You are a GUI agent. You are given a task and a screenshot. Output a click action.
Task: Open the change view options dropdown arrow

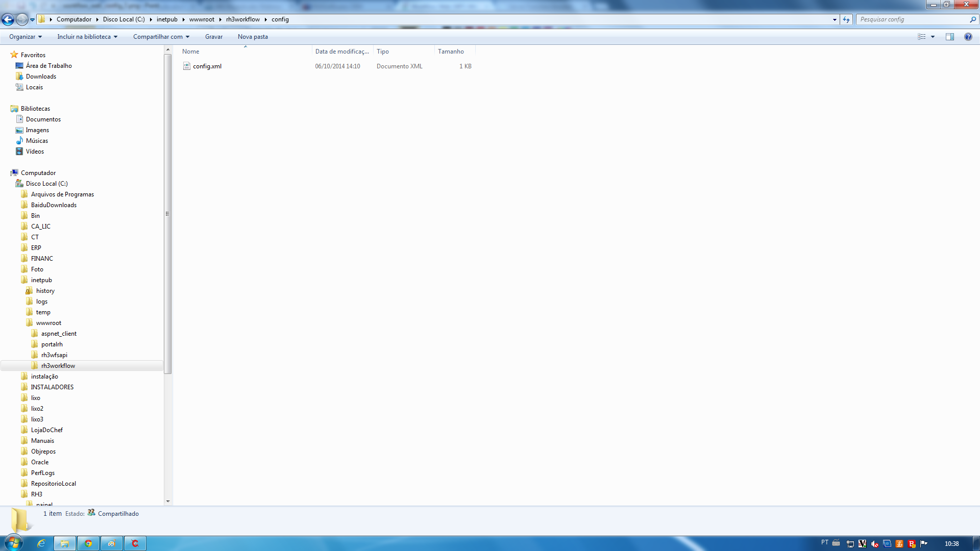tap(933, 37)
